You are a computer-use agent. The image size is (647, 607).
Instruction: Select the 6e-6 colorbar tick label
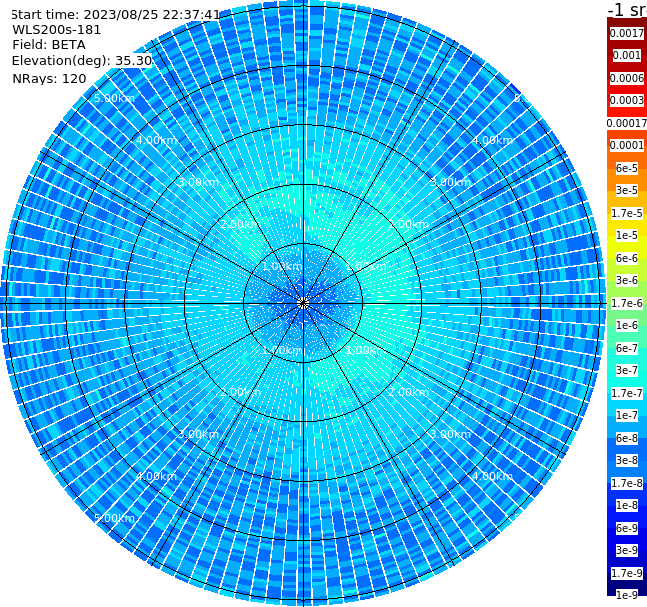[627, 258]
